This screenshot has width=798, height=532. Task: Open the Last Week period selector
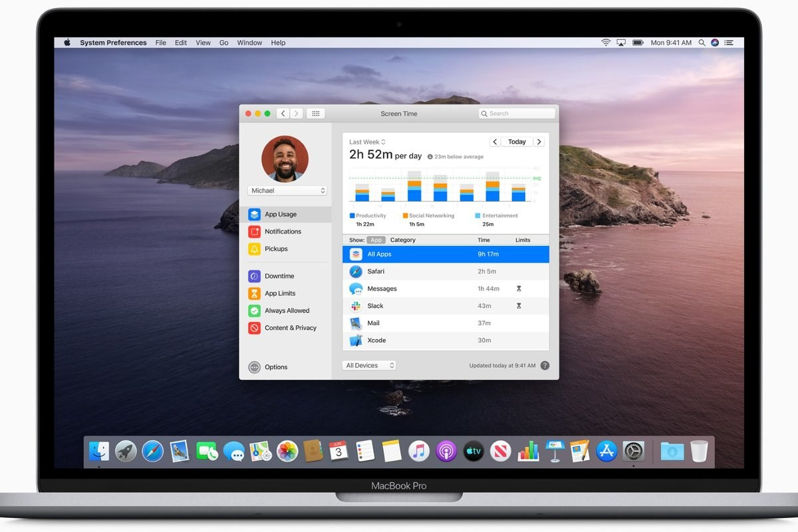click(x=367, y=142)
